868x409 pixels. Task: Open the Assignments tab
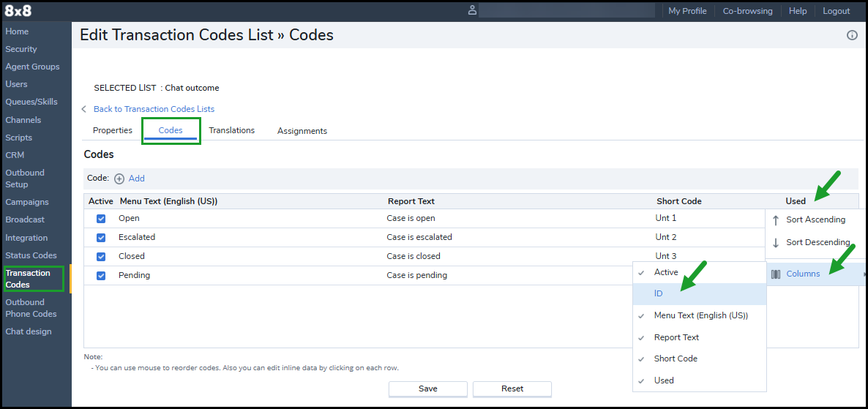tap(302, 132)
